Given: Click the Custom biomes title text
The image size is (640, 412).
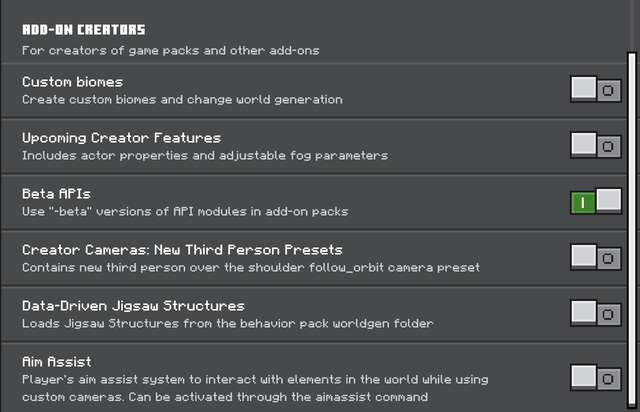Looking at the screenshot, I should [x=72, y=81].
